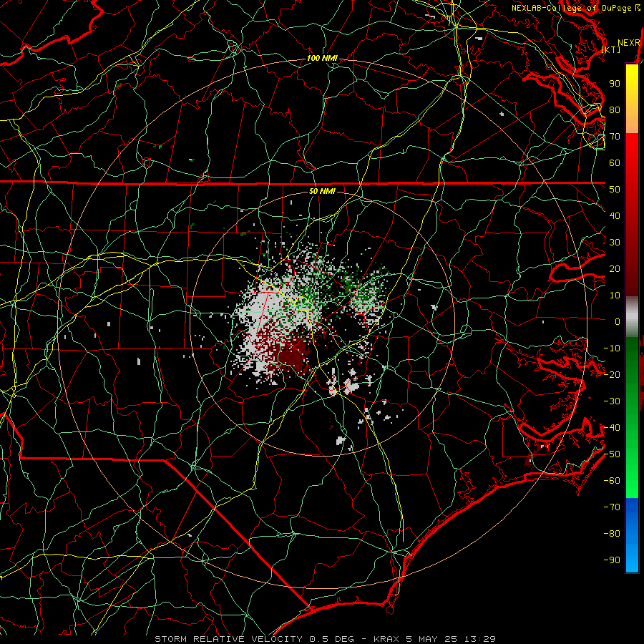
Task: Click the -60 value on velocity scale
Action: [x=612, y=481]
